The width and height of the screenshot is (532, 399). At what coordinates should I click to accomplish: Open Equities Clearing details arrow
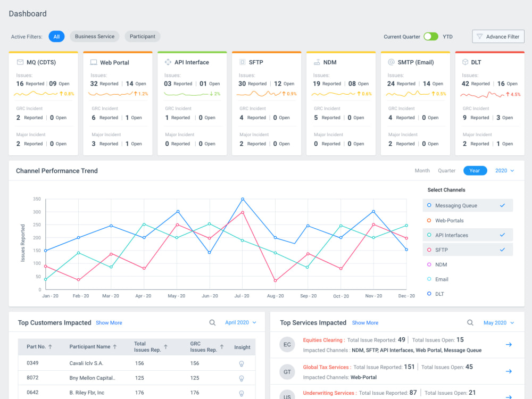tap(509, 344)
